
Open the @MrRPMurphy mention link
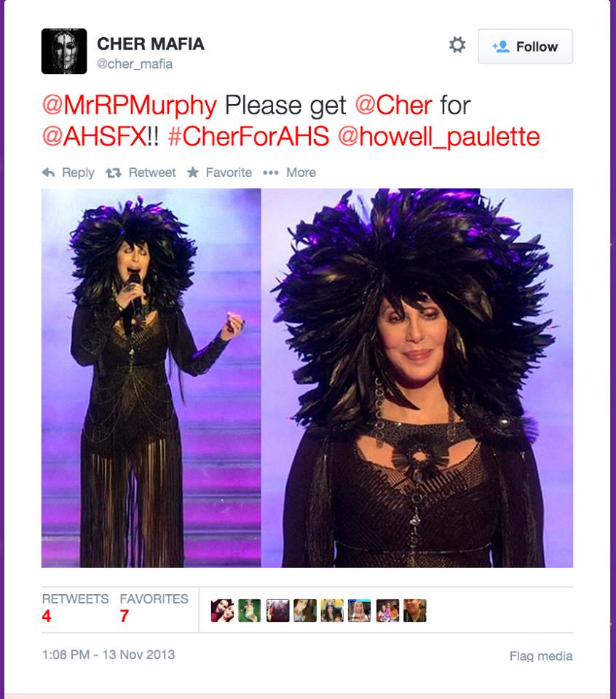pos(130,105)
